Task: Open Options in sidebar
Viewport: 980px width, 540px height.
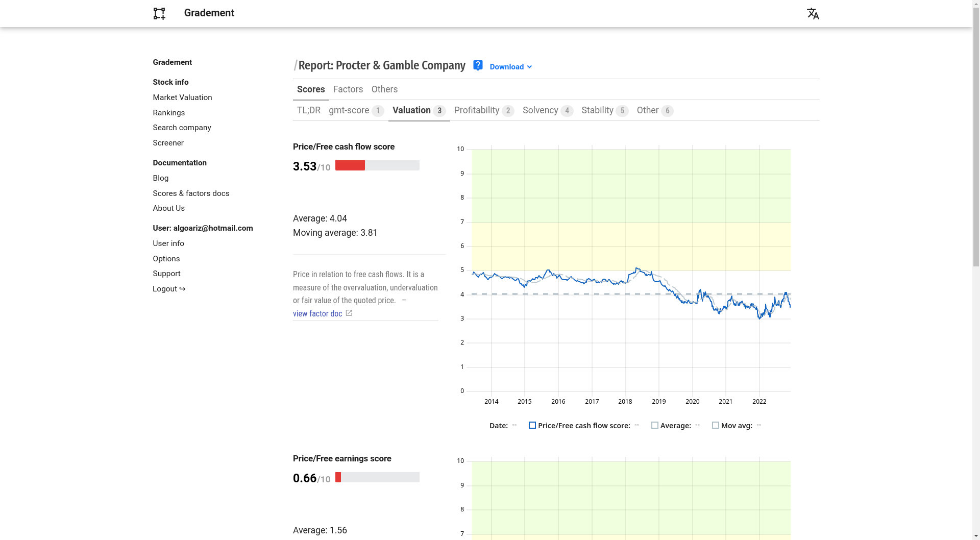Action: tap(166, 259)
